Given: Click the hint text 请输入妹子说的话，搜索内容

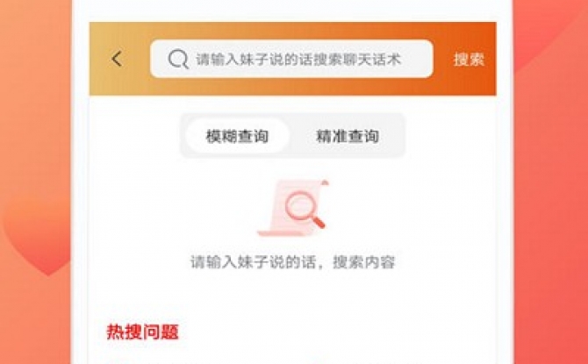Looking at the screenshot, I should click(292, 262).
